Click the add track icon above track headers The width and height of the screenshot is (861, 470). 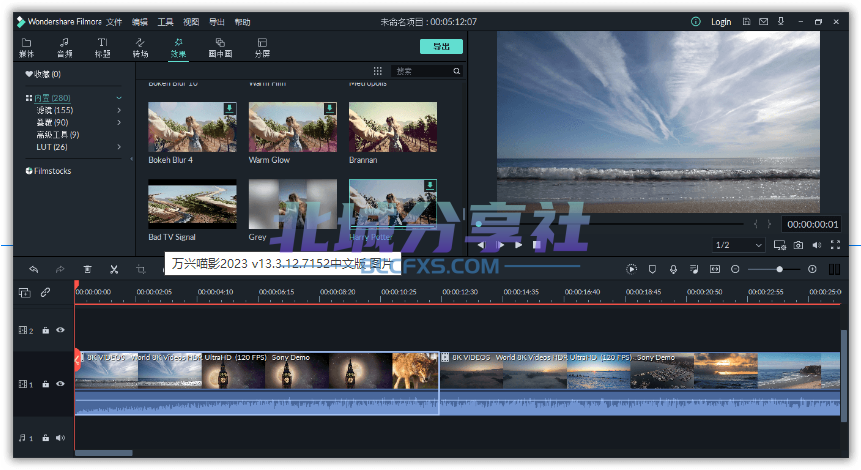25,293
